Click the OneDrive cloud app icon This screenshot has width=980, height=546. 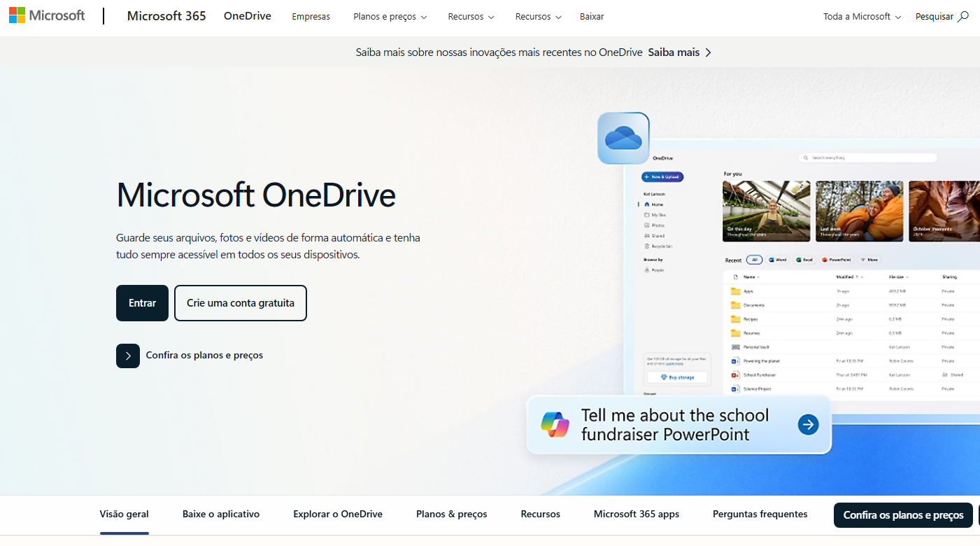pos(623,137)
